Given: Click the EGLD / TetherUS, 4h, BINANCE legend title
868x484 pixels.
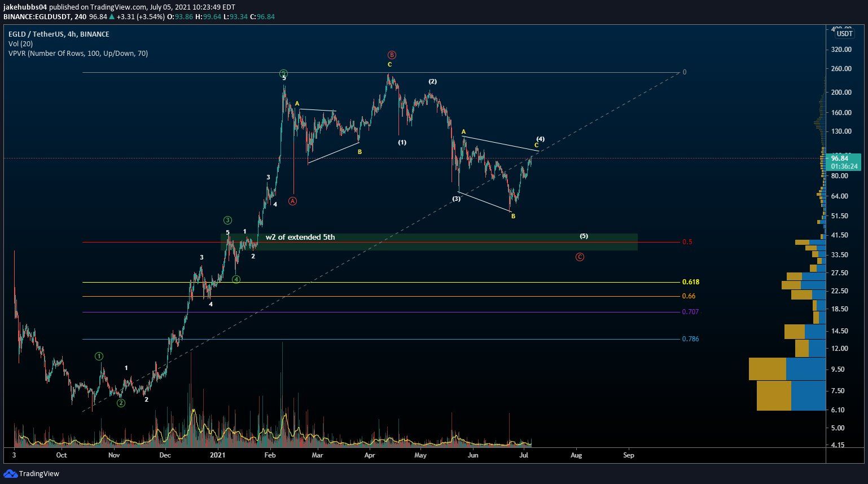Looking at the screenshot, I should tap(59, 34).
